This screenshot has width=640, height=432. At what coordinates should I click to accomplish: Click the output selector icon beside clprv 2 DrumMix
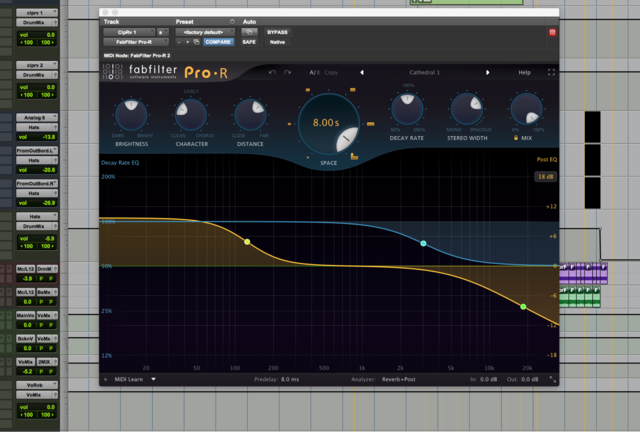click(x=55, y=75)
